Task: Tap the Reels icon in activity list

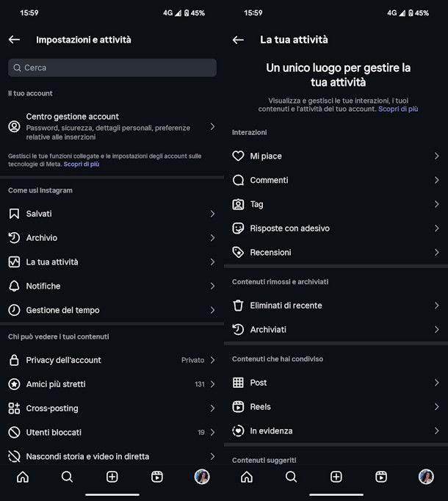Action: (x=238, y=406)
